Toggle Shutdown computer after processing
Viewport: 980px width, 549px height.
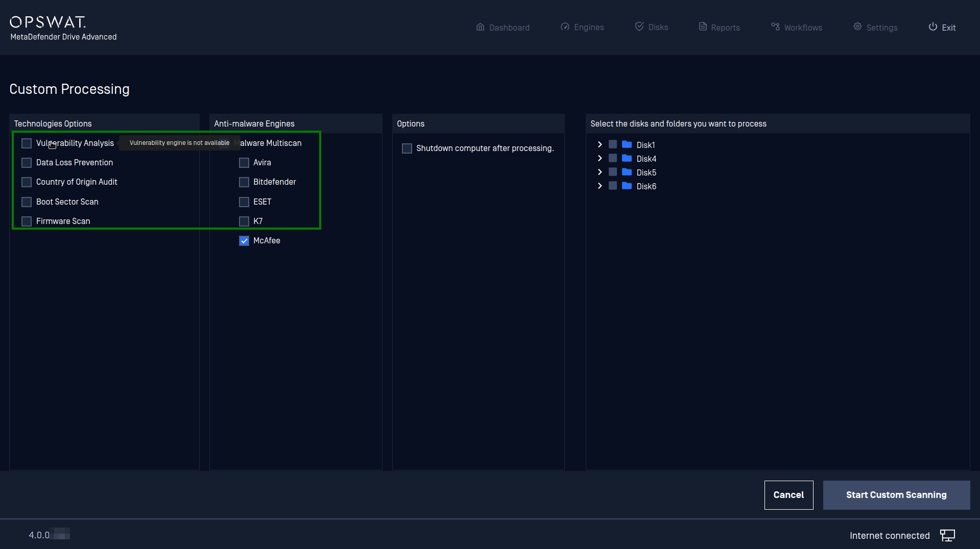pos(407,148)
